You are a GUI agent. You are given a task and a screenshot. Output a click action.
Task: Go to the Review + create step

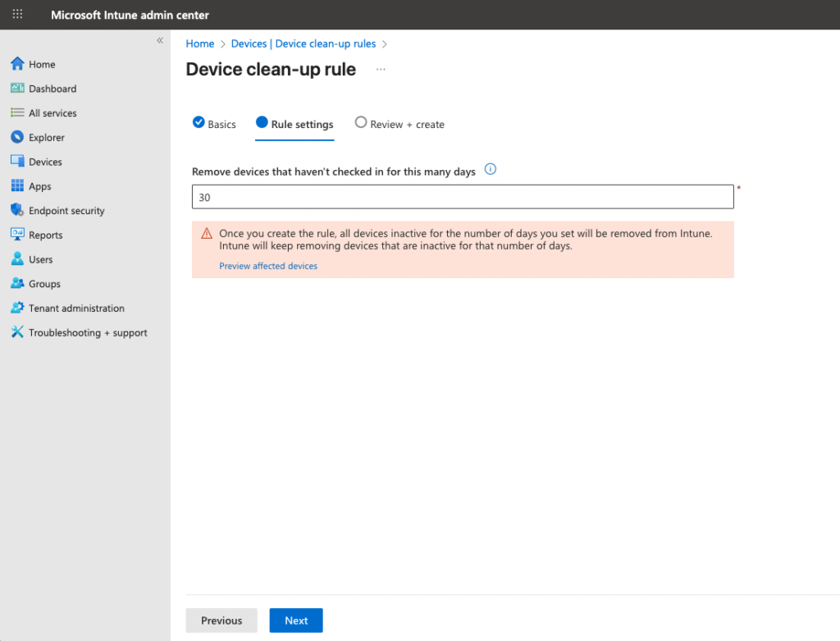399,124
